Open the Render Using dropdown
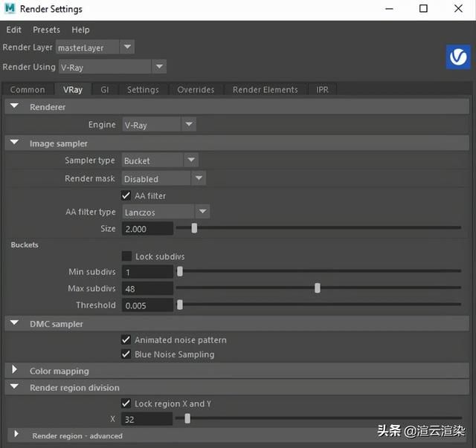This screenshot has height=448, width=476. (158, 67)
